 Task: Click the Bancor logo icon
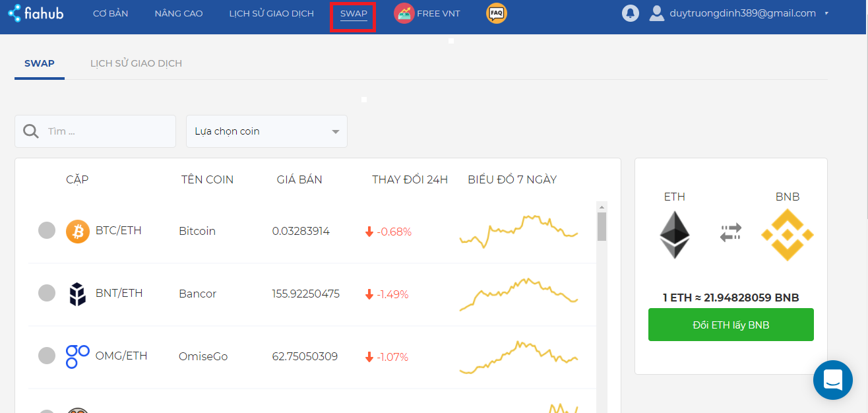[78, 294]
